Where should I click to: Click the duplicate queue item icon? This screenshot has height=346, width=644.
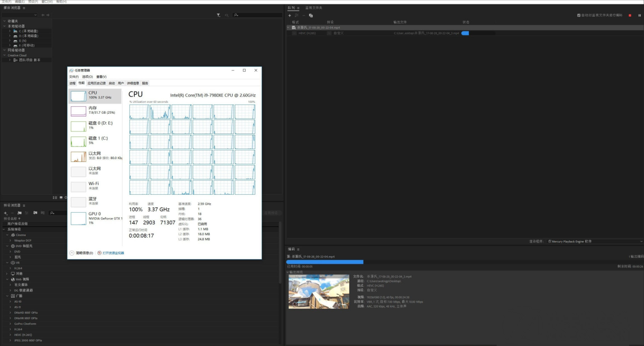click(311, 15)
